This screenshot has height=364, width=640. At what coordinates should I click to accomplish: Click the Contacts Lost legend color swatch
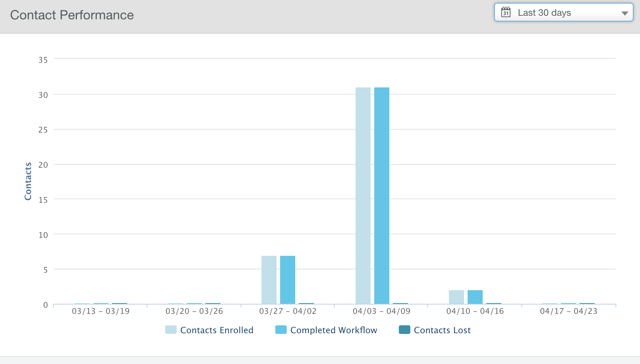pos(404,330)
